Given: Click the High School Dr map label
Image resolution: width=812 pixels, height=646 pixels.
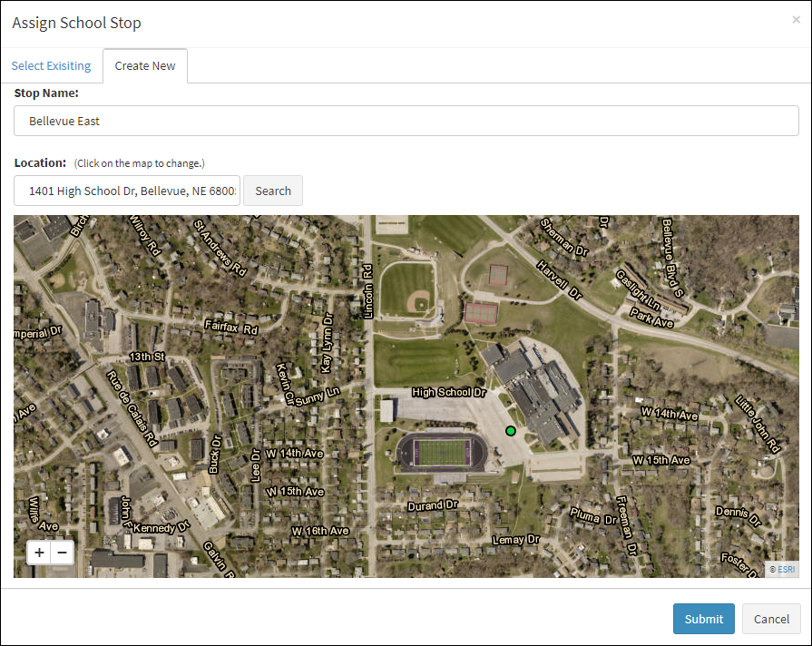Looking at the screenshot, I should (x=449, y=392).
